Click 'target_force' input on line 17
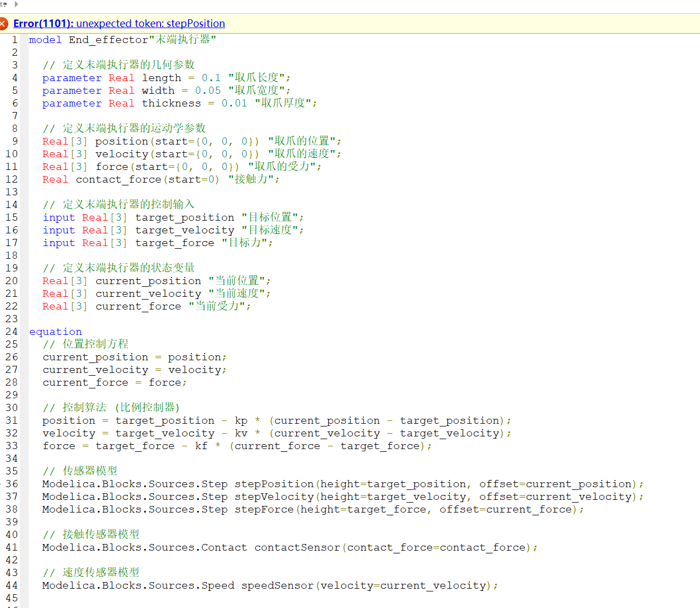The image size is (700, 608). 175,243
